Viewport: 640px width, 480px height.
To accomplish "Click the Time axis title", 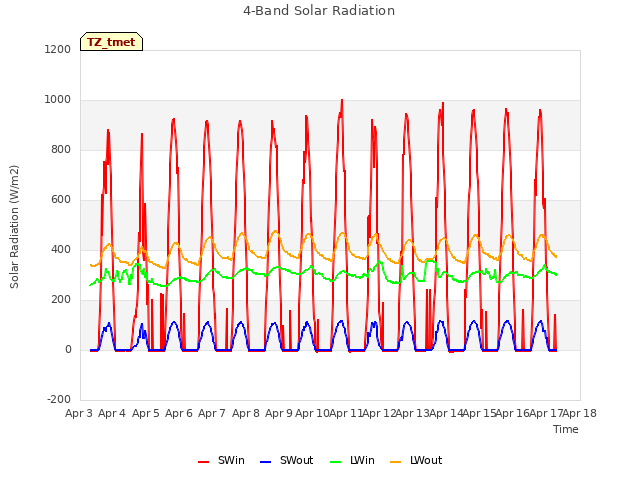I will (566, 429).
